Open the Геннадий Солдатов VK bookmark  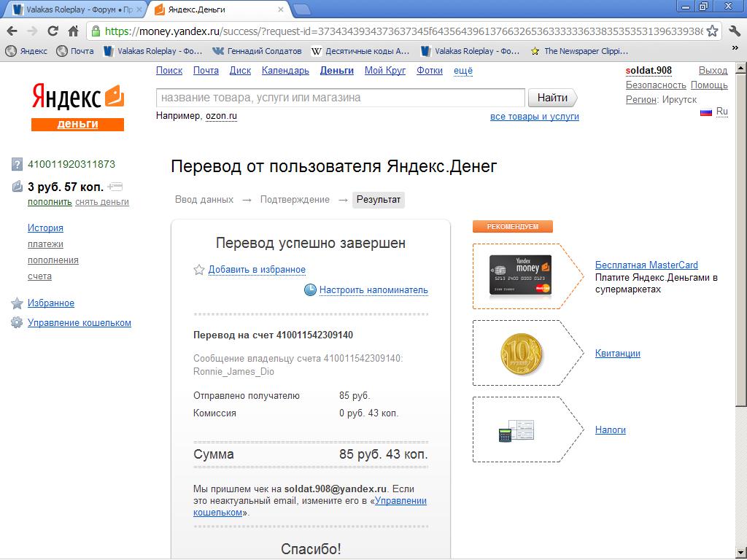click(258, 51)
